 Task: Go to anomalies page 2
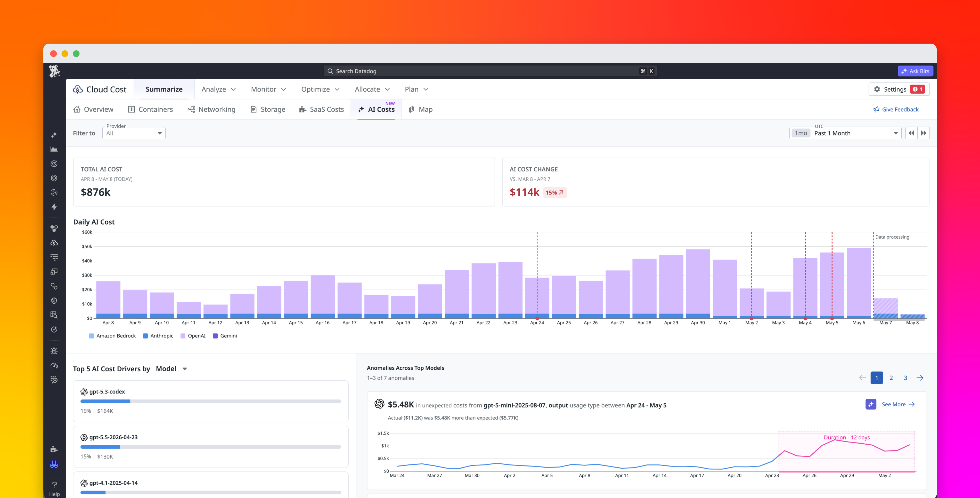click(891, 378)
